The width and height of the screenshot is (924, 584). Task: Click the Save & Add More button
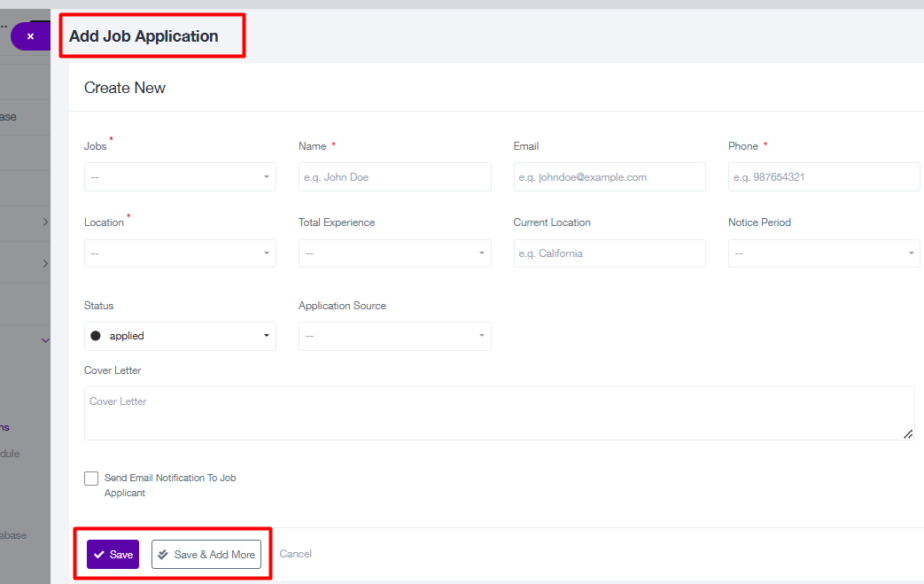click(206, 555)
